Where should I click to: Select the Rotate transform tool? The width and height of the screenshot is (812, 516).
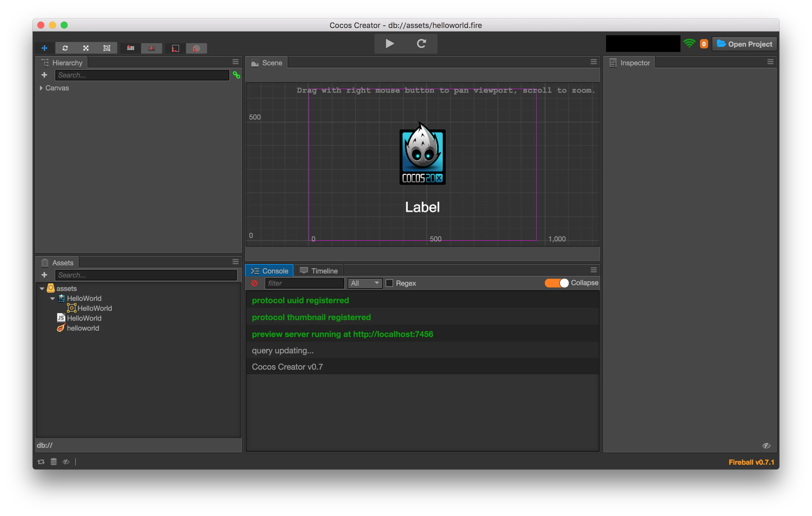pyautogui.click(x=65, y=48)
